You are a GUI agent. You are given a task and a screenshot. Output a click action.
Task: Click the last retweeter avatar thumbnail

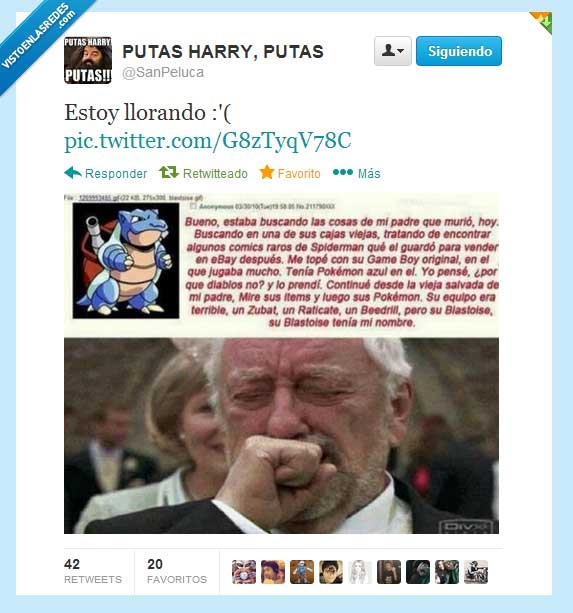476,572
